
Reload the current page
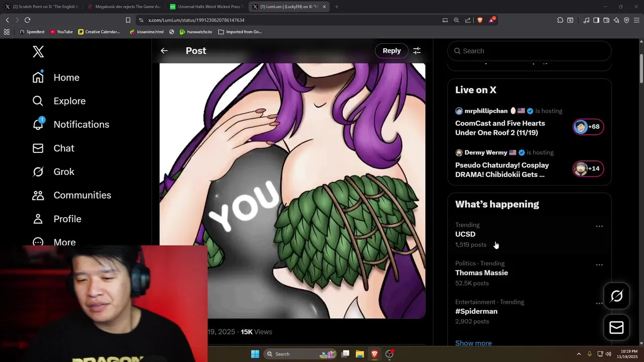tap(27, 20)
